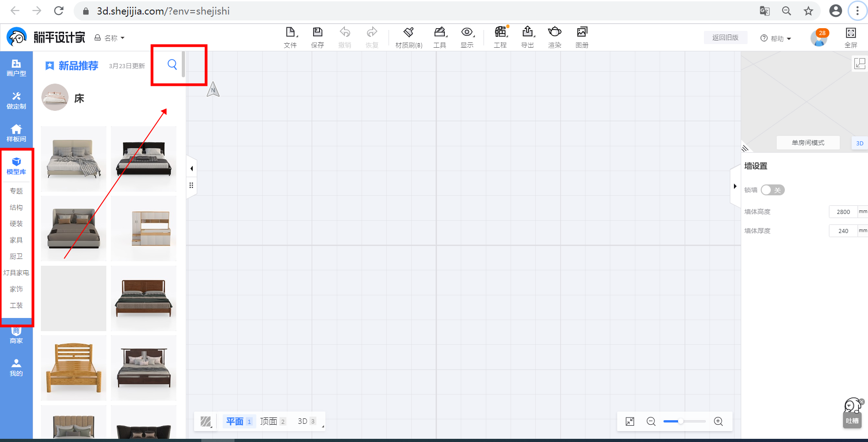Viewport: 868px width, 442px height.
Task: Select the 硬装 category
Action: (x=16, y=223)
